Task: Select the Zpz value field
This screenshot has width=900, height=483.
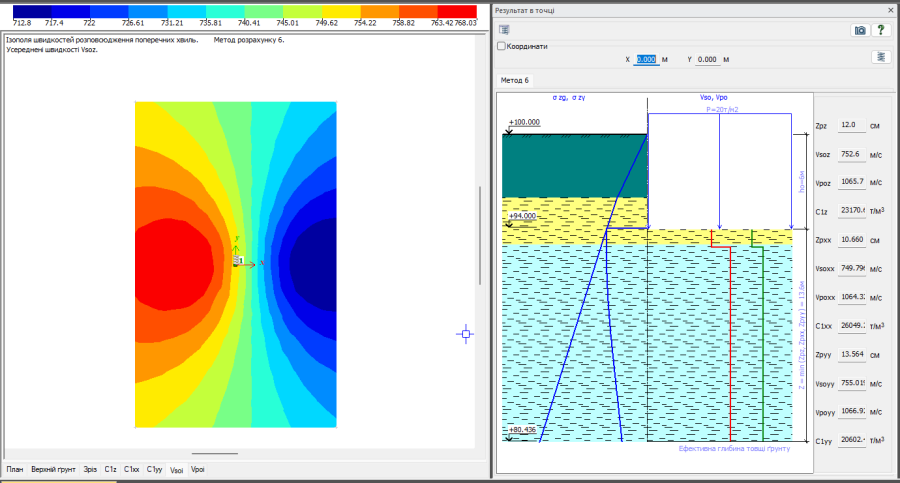Action: [x=850, y=125]
